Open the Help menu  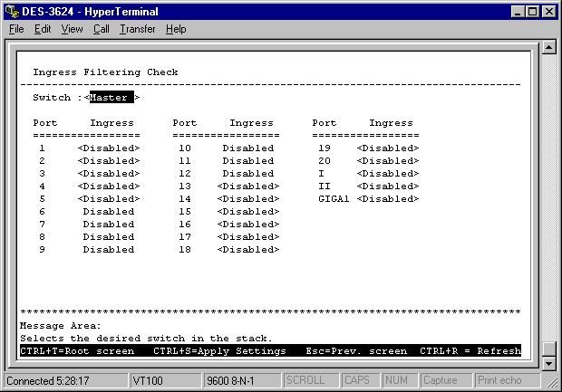(176, 29)
